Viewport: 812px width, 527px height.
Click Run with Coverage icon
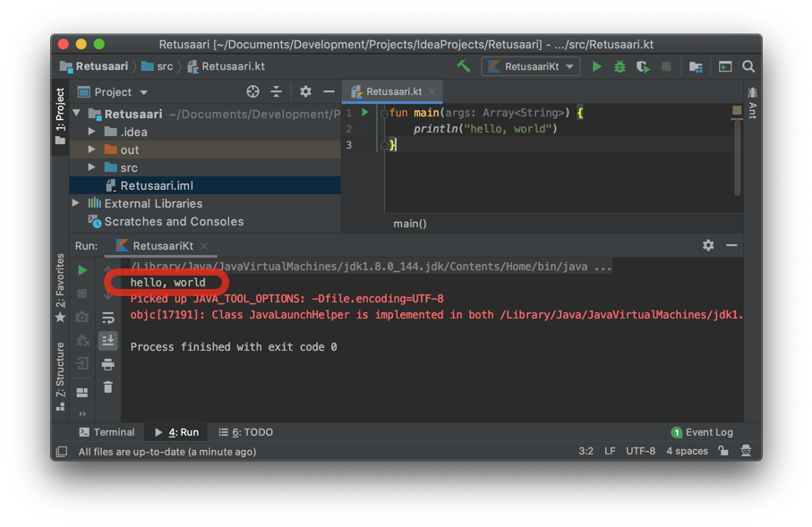[643, 67]
